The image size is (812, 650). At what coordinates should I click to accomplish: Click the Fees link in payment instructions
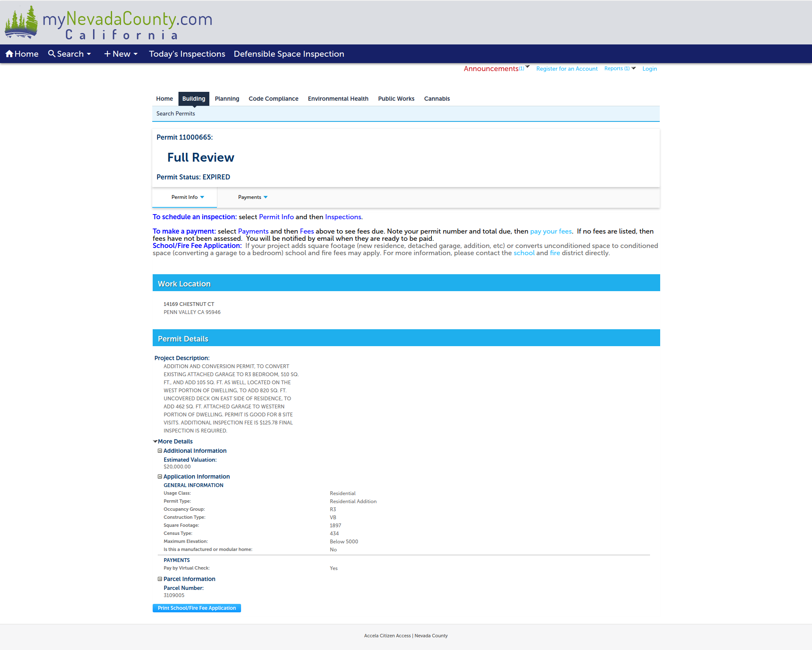pyautogui.click(x=307, y=231)
